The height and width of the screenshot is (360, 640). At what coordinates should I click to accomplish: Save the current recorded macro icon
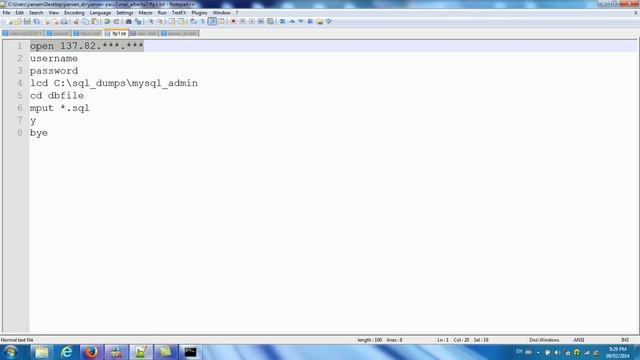(x=270, y=21)
